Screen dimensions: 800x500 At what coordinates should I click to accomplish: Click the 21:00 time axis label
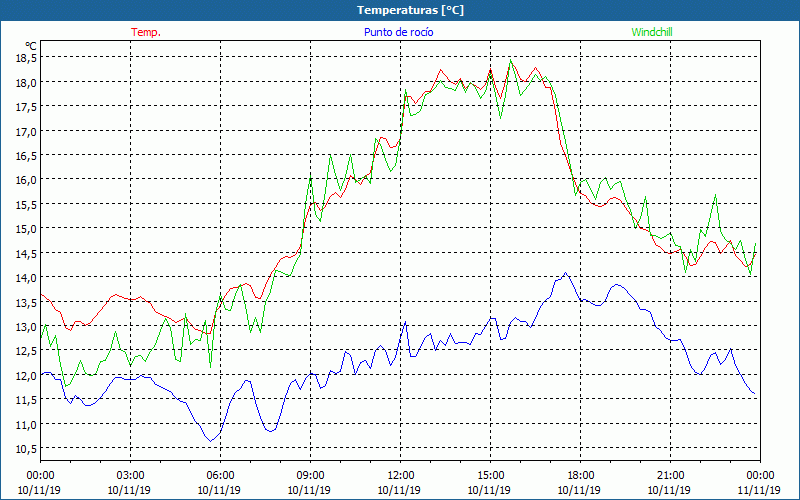670,476
